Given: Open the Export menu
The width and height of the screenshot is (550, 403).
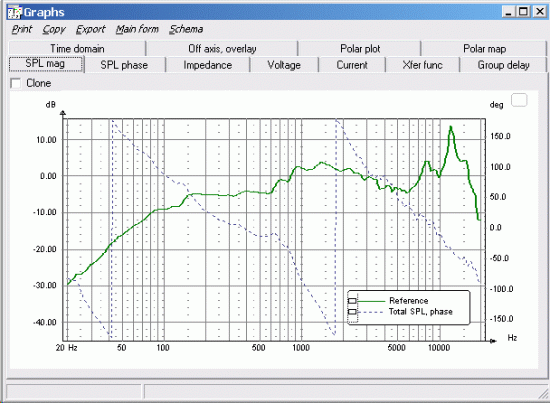Looking at the screenshot, I should pos(90,29).
